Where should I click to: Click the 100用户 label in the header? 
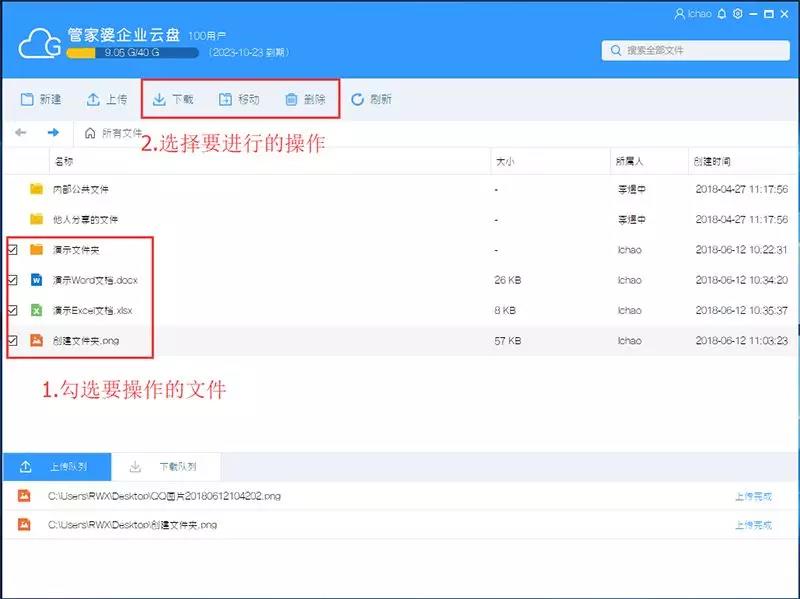[x=207, y=36]
